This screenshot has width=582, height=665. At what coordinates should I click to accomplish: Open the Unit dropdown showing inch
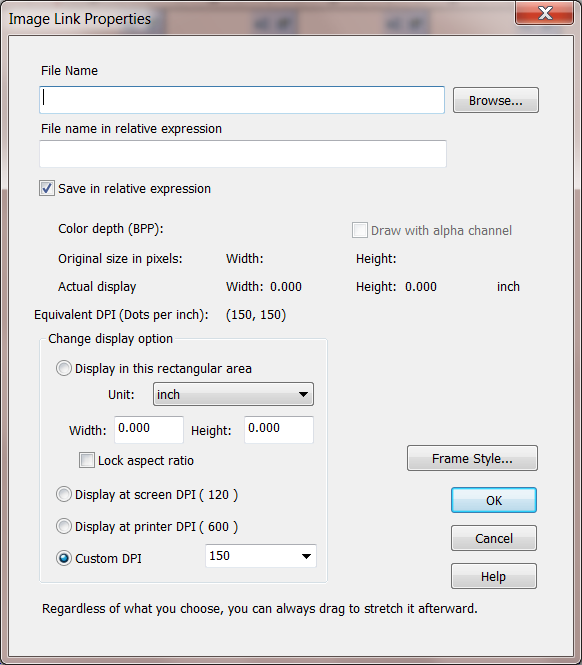(x=233, y=394)
